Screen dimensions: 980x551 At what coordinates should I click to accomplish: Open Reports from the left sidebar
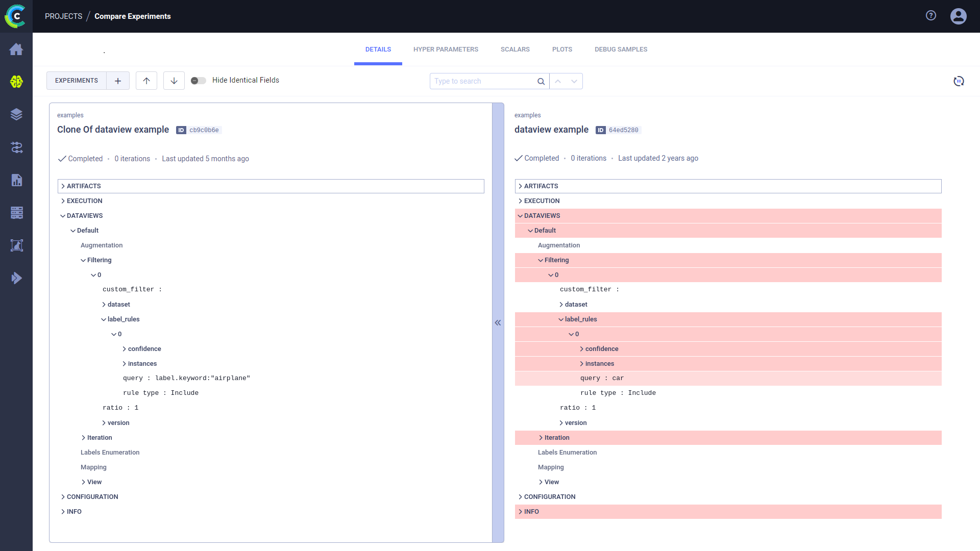click(x=17, y=180)
